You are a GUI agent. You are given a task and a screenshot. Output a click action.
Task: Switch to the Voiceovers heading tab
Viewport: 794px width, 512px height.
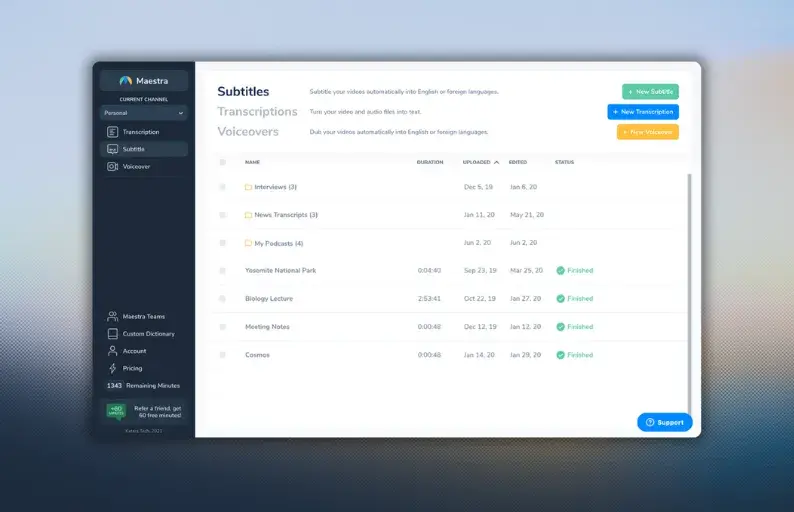coord(248,132)
